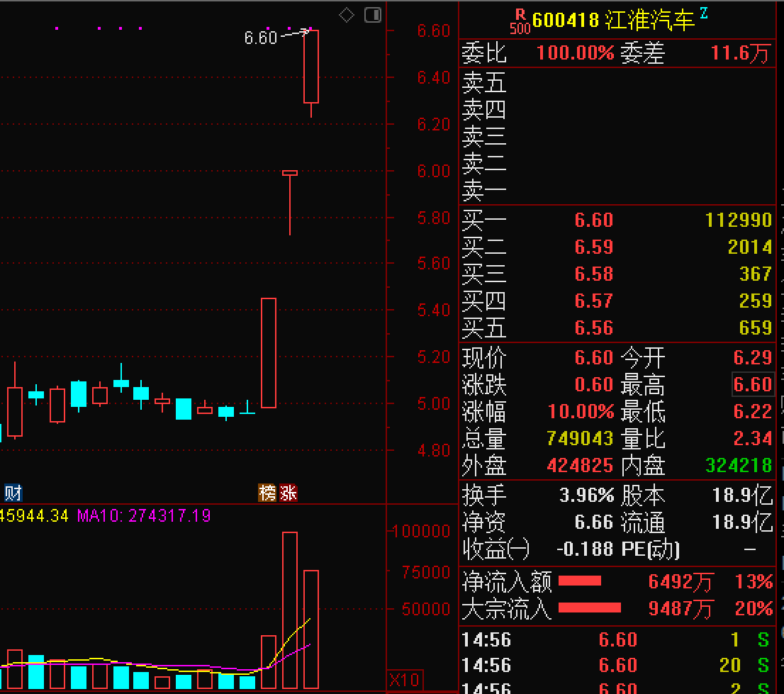Click 委差 value 11.6万

tap(740, 53)
